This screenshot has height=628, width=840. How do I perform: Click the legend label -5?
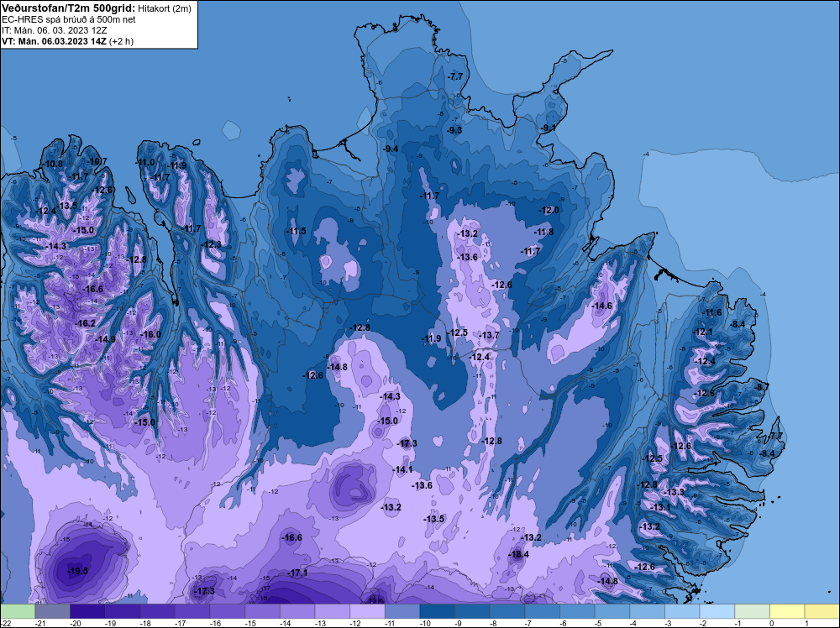tap(599, 623)
